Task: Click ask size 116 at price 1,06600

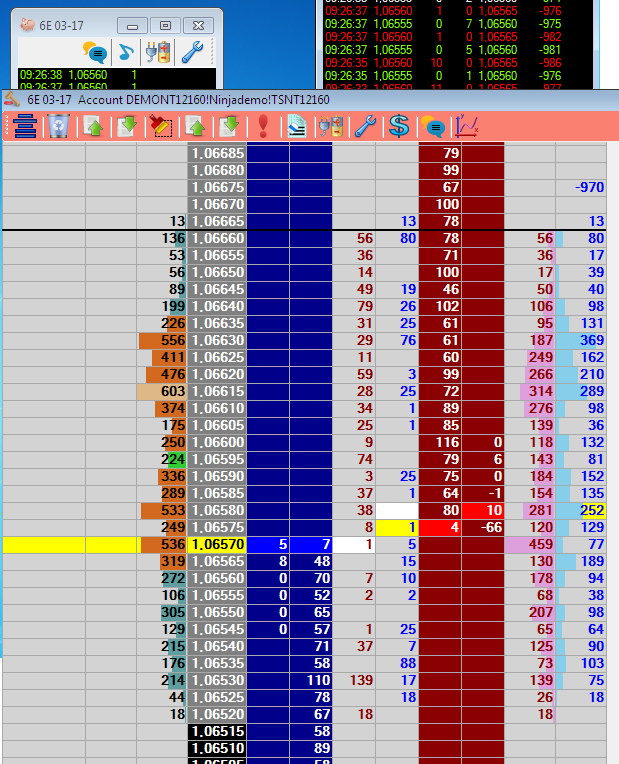Action: [440, 442]
